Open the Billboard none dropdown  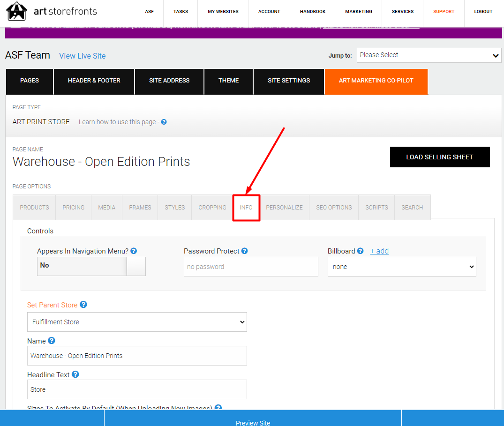coord(402,267)
